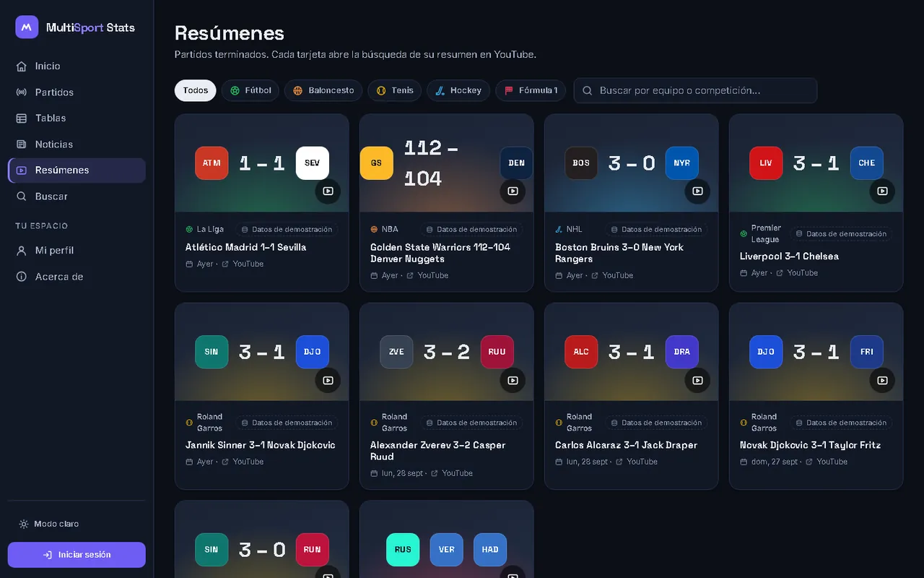Click the VER driver badge
The width and height of the screenshot is (924, 578).
pyautogui.click(x=447, y=550)
